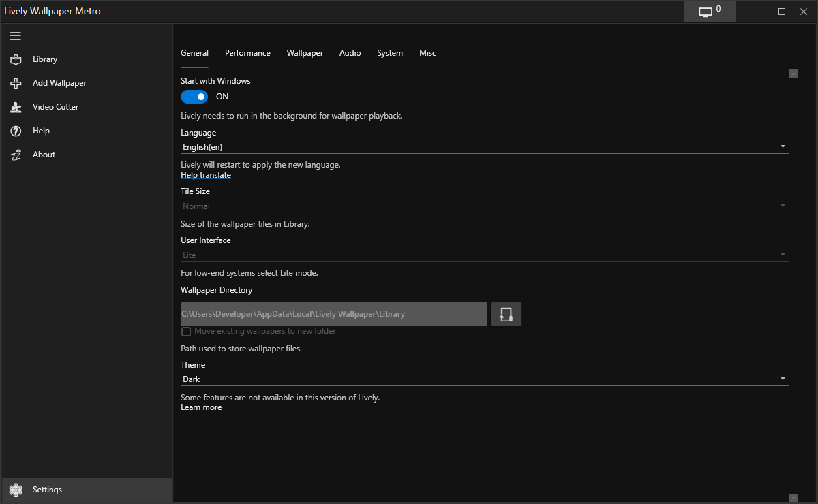Click the Settings gear icon
This screenshot has height=504, width=818.
pyautogui.click(x=16, y=490)
